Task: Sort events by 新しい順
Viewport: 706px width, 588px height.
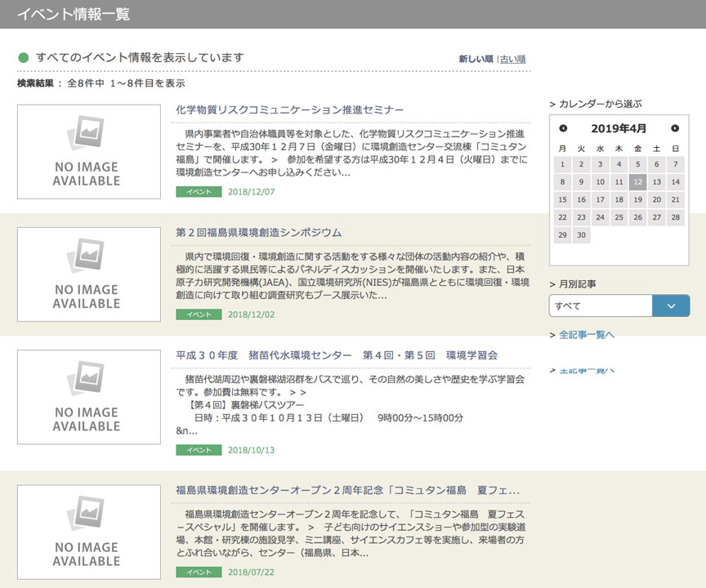Action: point(476,59)
